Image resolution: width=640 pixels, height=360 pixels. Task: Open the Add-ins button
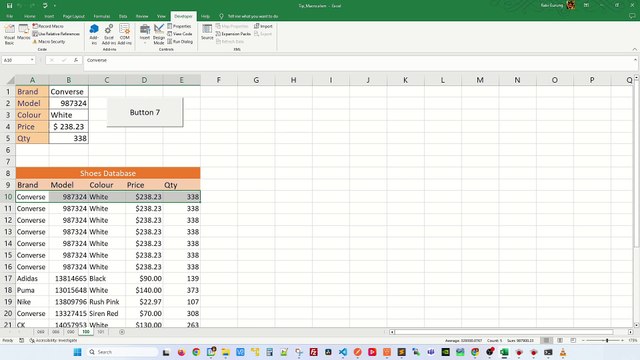point(94,34)
